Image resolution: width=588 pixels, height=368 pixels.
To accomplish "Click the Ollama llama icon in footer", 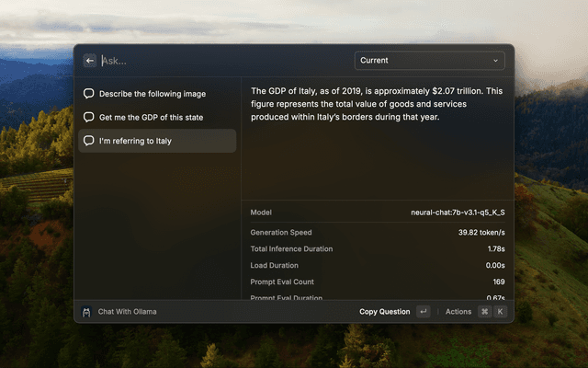I will (86, 312).
